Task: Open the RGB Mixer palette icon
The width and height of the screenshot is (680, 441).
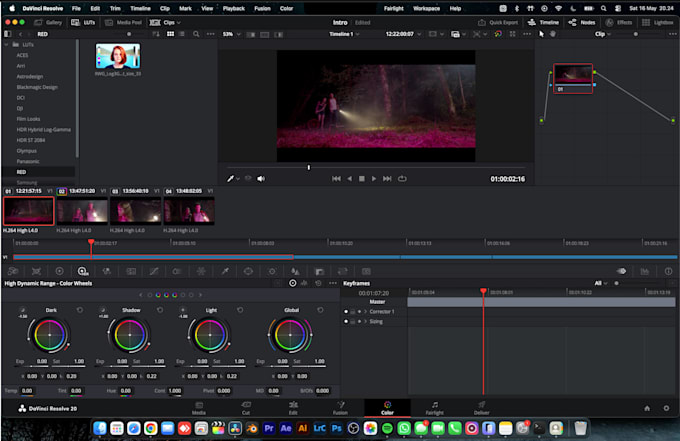Action: click(x=106, y=271)
